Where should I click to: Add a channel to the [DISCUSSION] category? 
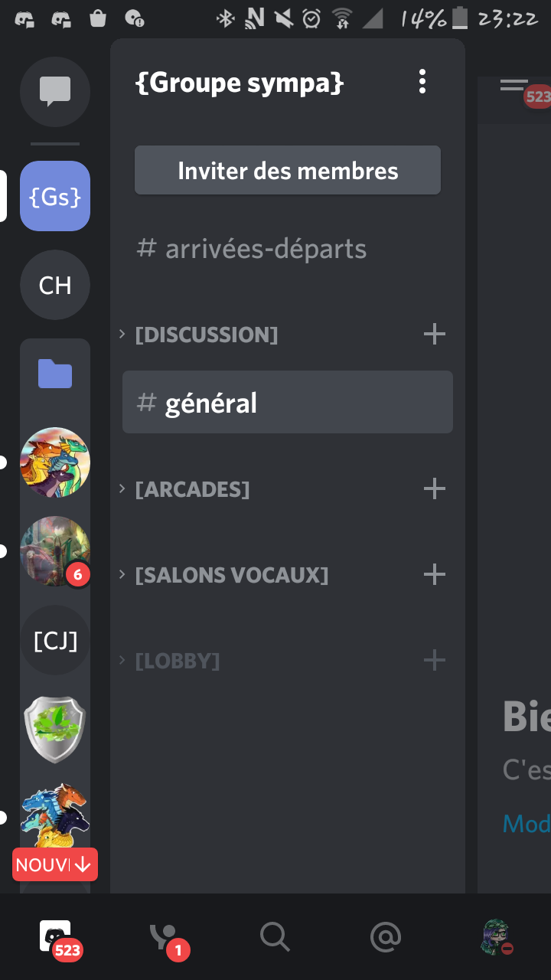[434, 334]
